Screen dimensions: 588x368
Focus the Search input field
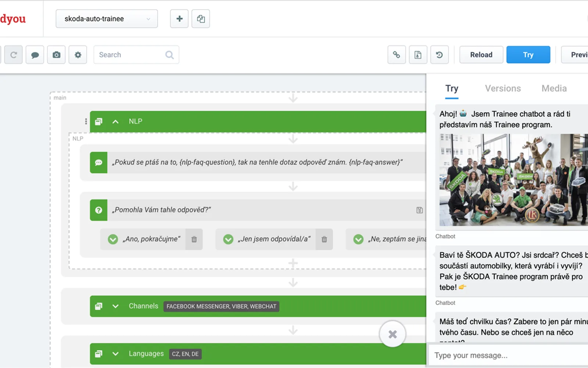[x=136, y=55]
